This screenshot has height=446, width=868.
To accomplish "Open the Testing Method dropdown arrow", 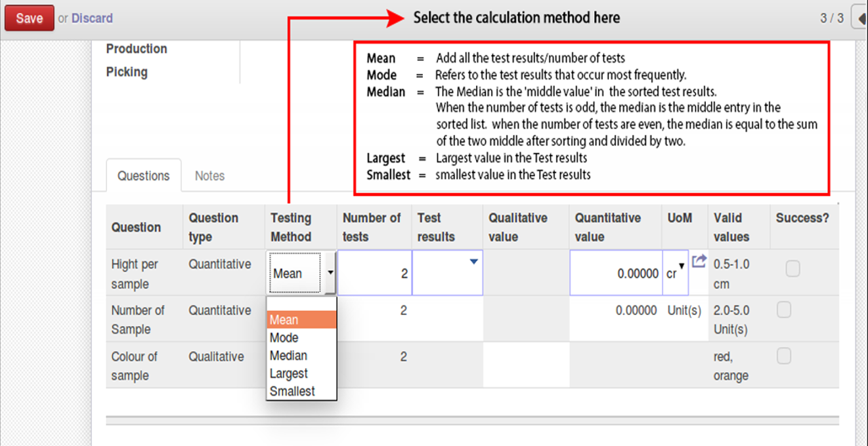I will point(330,272).
